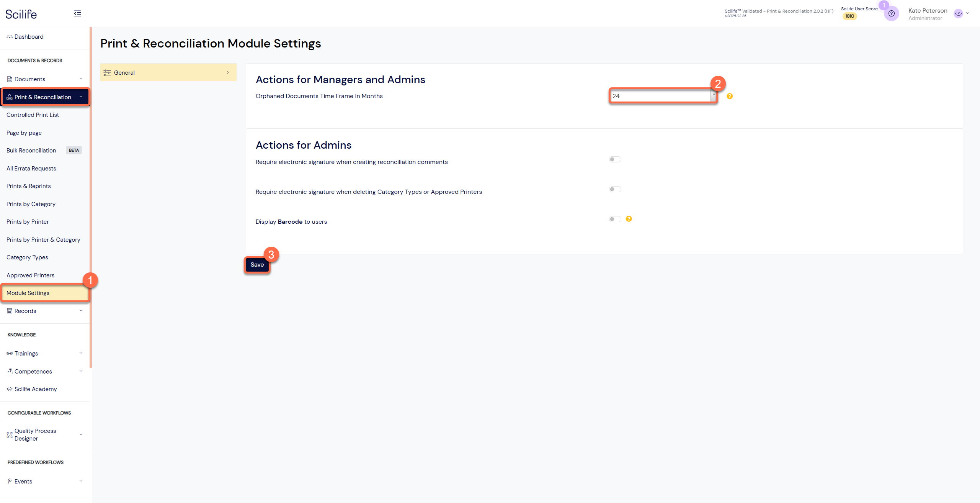Turn on Display Barcode to users
The image size is (980, 503).
(615, 219)
